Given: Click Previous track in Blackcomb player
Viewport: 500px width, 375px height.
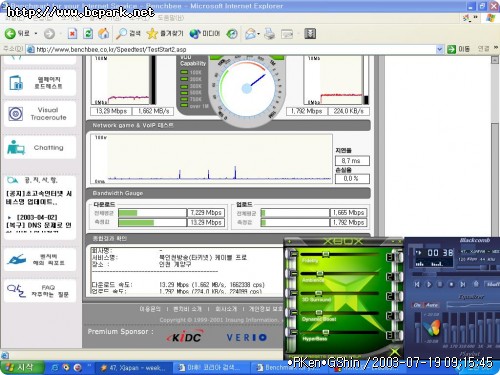Looking at the screenshot, I should 417,284.
